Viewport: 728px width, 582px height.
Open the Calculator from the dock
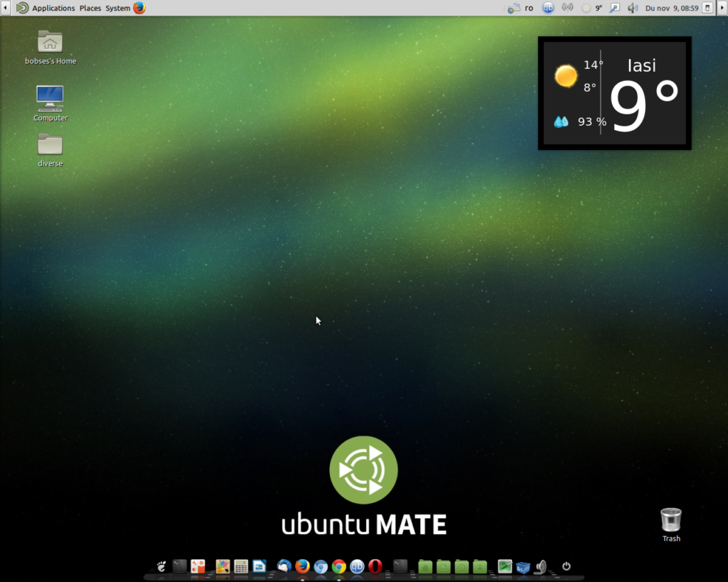[x=241, y=566]
